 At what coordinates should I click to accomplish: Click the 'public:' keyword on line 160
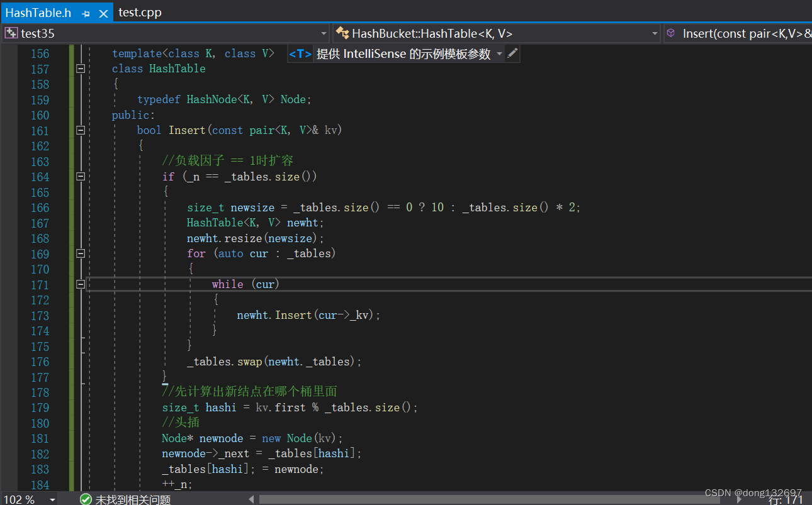(x=133, y=115)
